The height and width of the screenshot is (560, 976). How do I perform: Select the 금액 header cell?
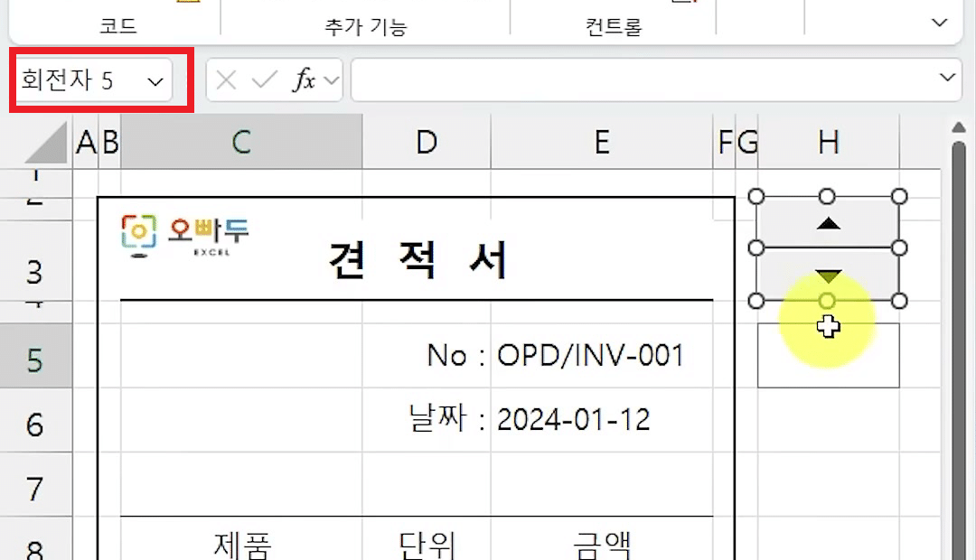click(x=602, y=539)
